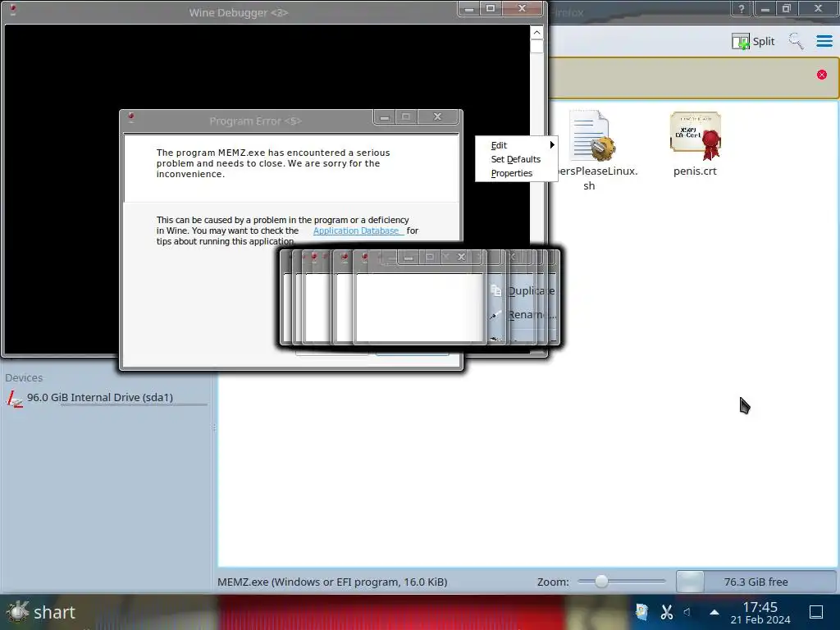The image size is (840, 630).
Task: Choose Set Defaults from the context menu
Action: pyautogui.click(x=516, y=159)
